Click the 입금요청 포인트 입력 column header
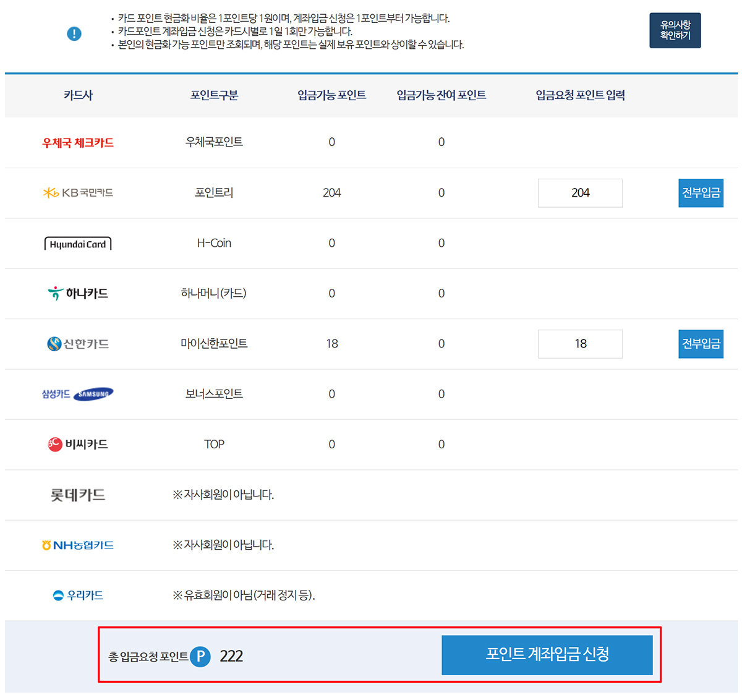 pyautogui.click(x=580, y=95)
